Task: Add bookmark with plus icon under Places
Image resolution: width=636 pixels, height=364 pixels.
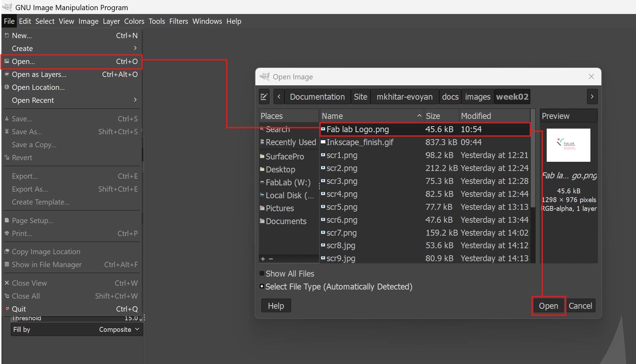Action: coord(263,259)
